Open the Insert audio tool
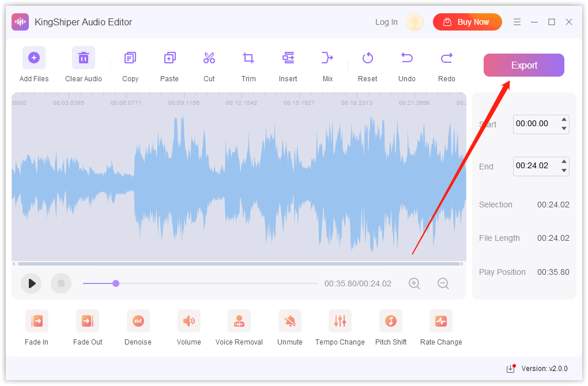588x386 pixels. [x=288, y=58]
